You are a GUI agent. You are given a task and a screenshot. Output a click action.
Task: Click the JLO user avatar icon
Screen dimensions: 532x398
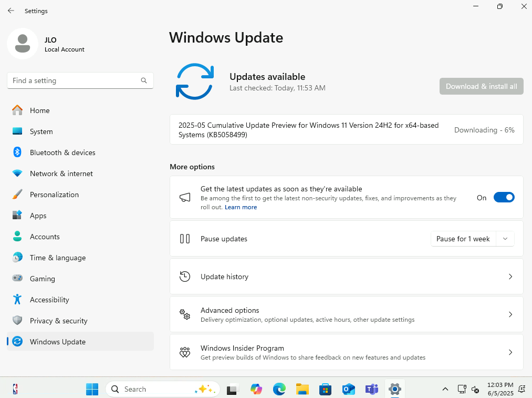23,44
